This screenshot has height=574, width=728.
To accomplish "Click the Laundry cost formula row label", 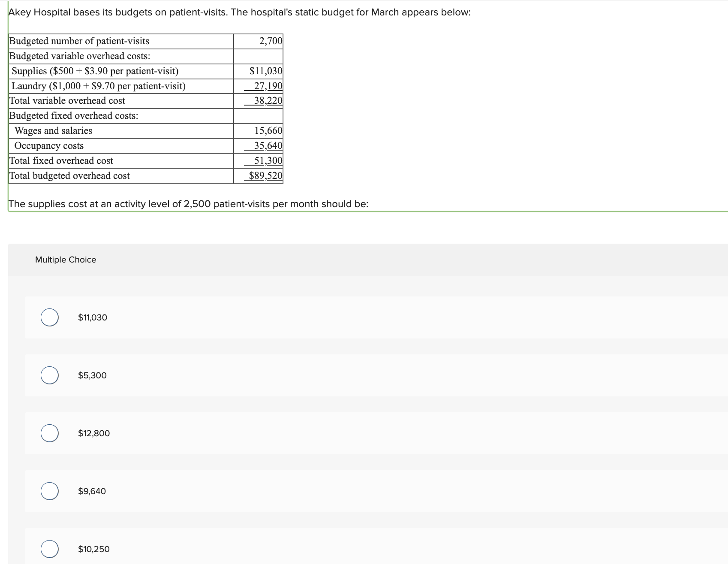I will (x=99, y=86).
